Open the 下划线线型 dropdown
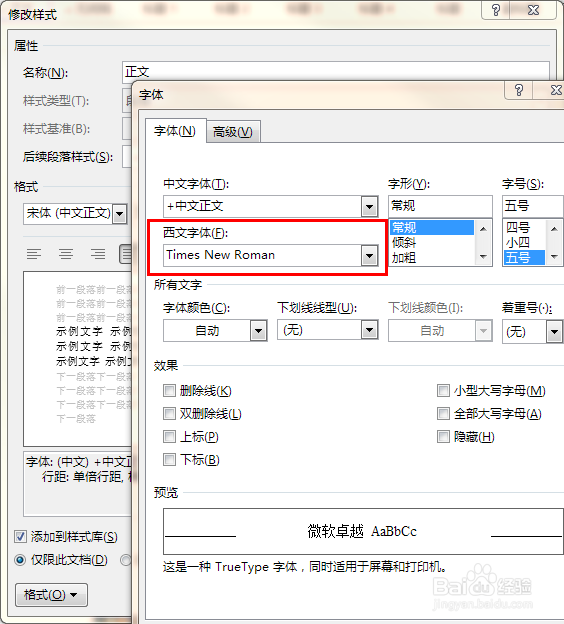The width and height of the screenshot is (564, 624). coord(369,330)
